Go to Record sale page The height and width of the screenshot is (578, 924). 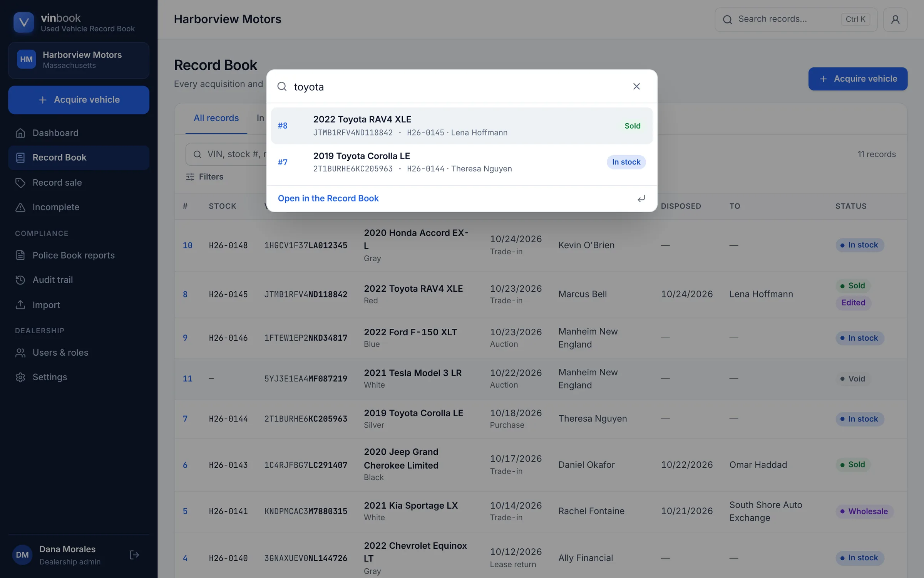coord(79,183)
